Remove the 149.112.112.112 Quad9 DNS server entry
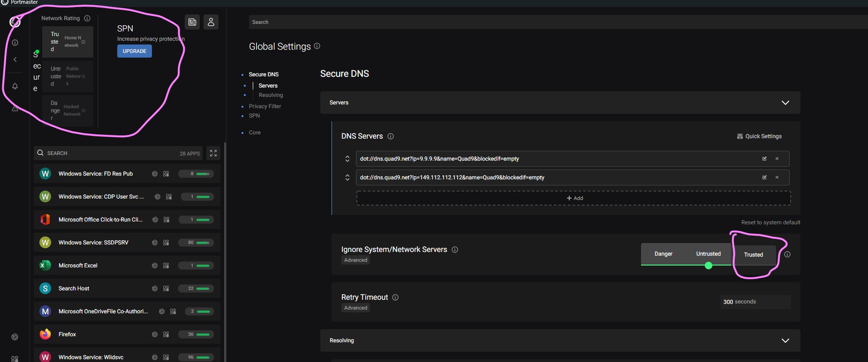 (777, 177)
